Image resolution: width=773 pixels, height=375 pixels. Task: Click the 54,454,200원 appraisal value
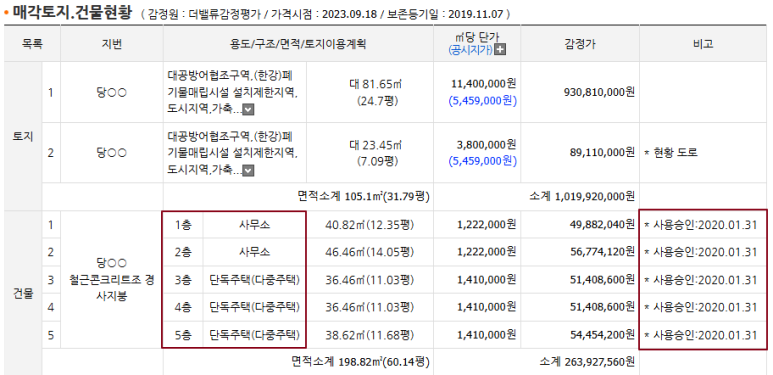[602, 335]
